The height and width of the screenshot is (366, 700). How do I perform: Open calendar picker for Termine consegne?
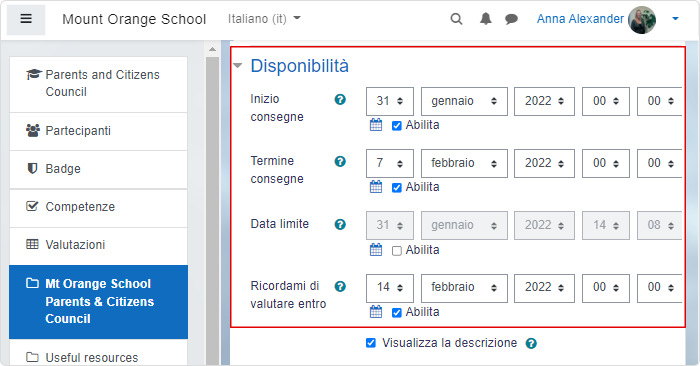pos(376,187)
